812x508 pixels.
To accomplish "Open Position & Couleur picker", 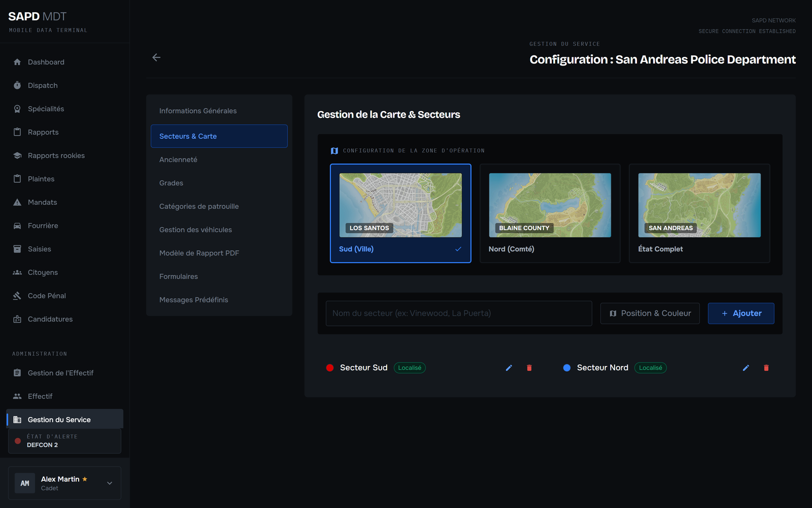I will pos(650,313).
